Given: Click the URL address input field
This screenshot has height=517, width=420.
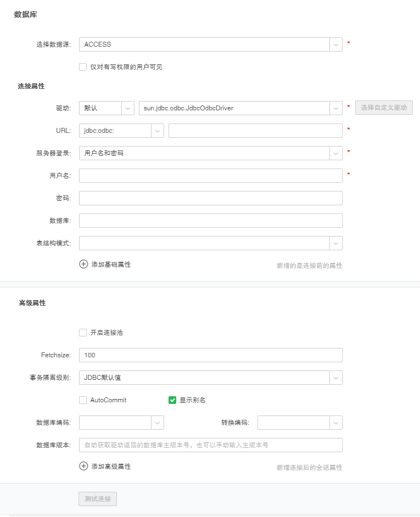Looking at the screenshot, I should (255, 131).
